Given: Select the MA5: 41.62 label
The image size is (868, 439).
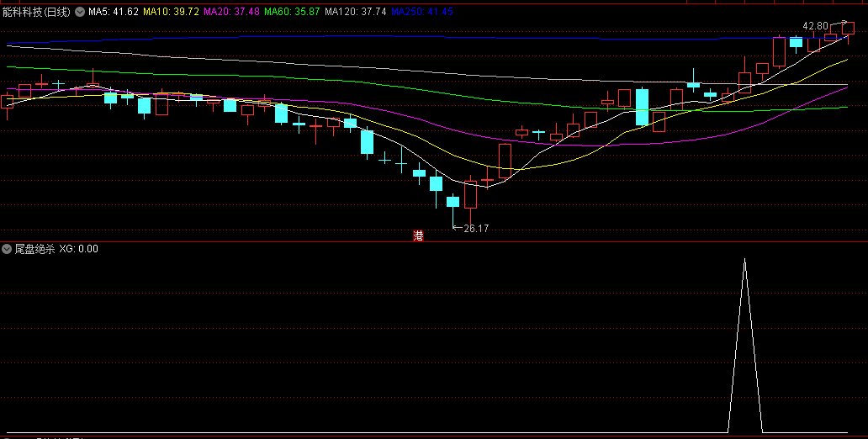Looking at the screenshot, I should [114, 12].
